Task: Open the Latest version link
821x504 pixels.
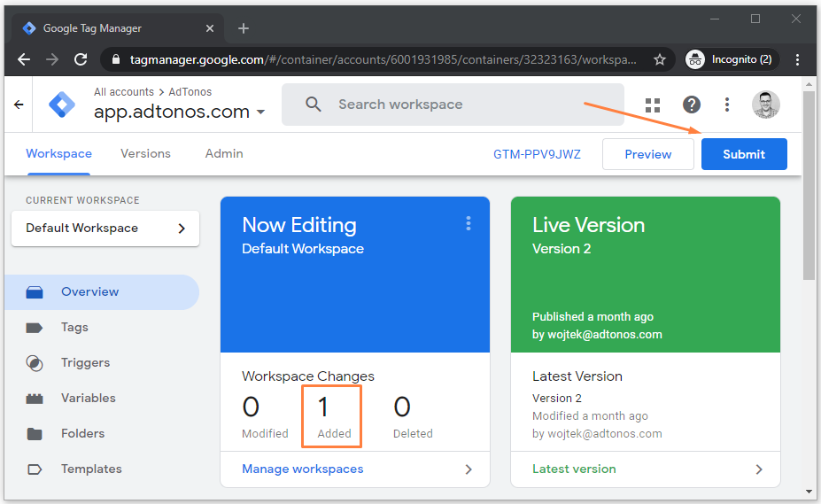Action: pyautogui.click(x=574, y=469)
